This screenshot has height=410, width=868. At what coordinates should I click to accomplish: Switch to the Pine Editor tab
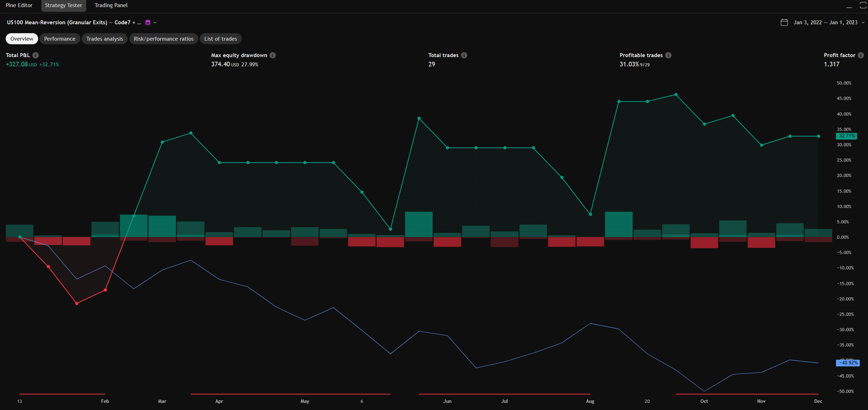[19, 5]
